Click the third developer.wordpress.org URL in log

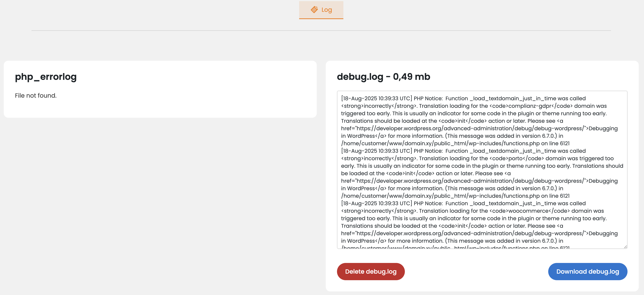(x=470, y=234)
